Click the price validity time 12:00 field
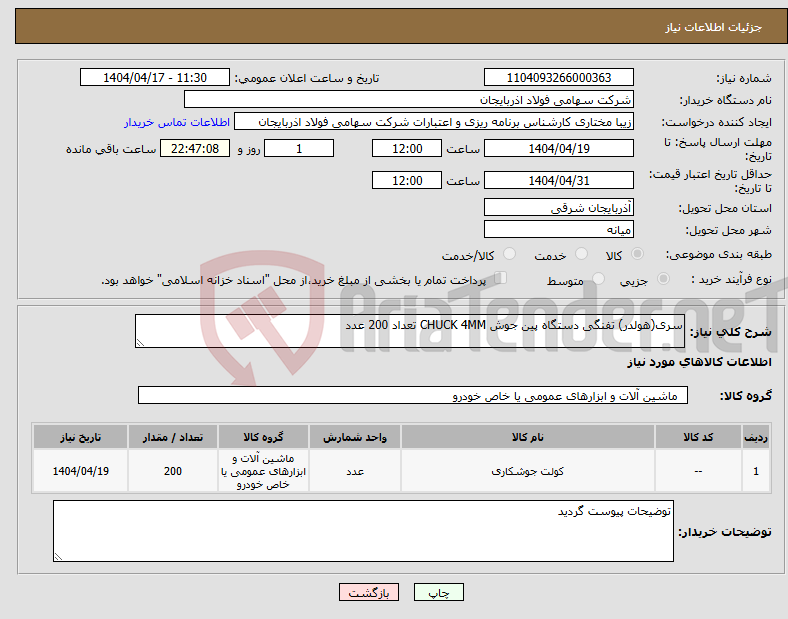This screenshot has height=619, width=788. [407, 180]
